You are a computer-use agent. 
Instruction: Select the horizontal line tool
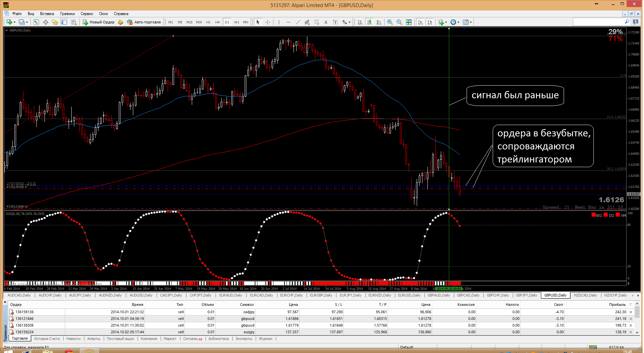tap(288, 22)
